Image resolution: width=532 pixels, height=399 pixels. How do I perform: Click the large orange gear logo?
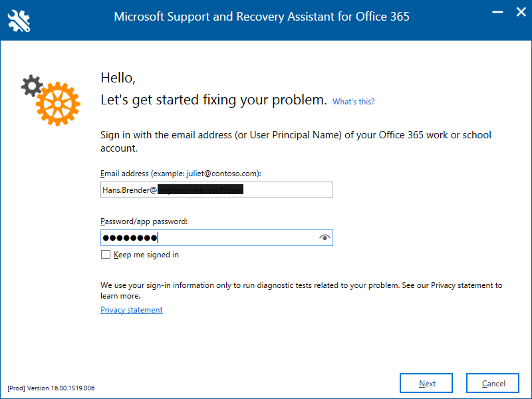point(58,103)
